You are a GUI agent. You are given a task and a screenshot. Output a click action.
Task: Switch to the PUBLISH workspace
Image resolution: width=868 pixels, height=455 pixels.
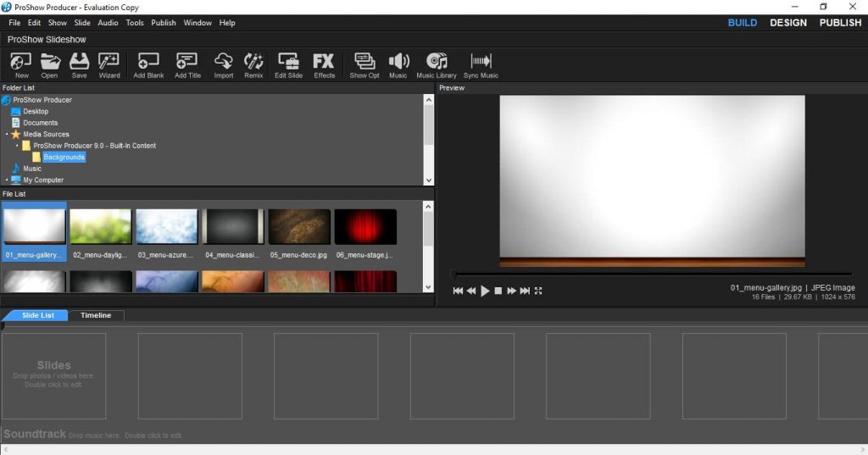(840, 23)
